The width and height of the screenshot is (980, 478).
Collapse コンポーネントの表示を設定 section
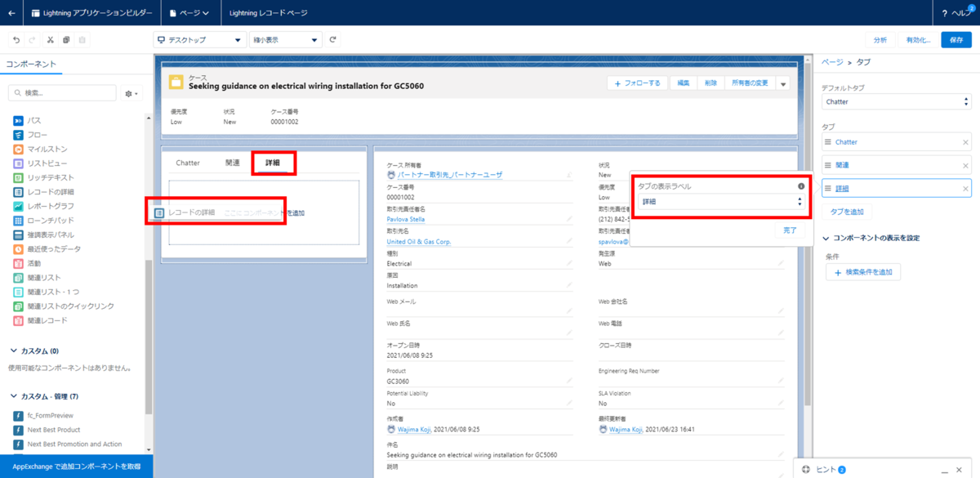(x=826, y=239)
